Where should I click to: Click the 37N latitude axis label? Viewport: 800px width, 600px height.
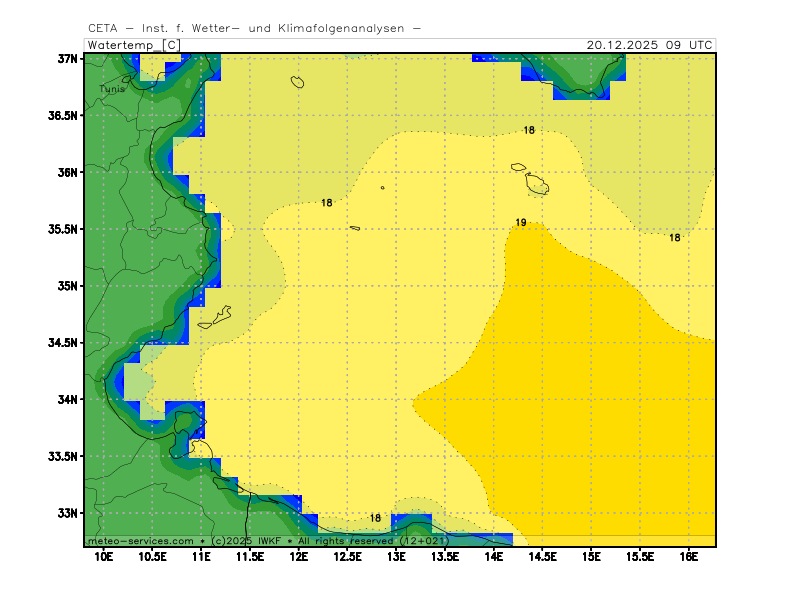coord(67,58)
